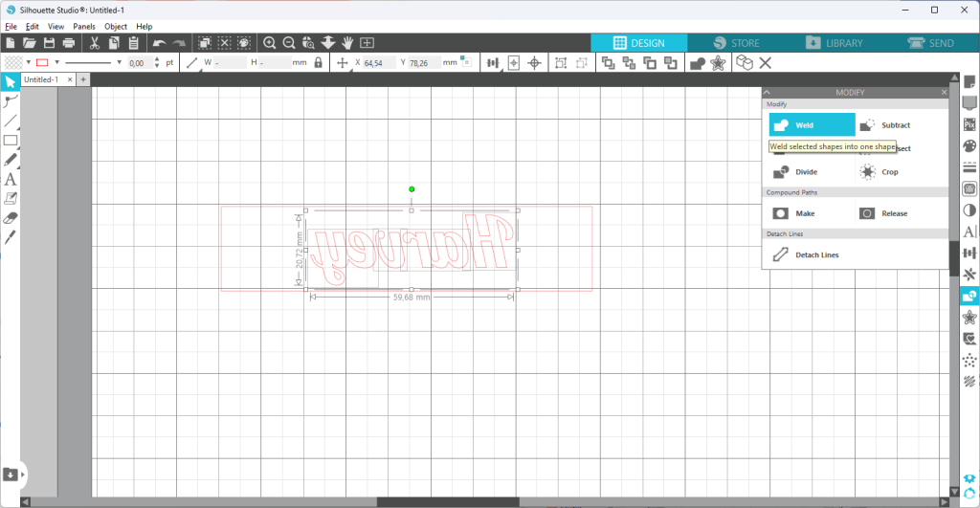
Task: Open the fill pattern dropdown arrow
Action: (x=28, y=62)
